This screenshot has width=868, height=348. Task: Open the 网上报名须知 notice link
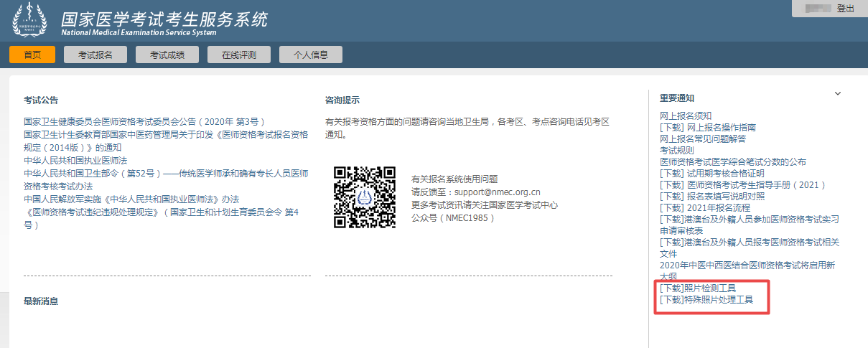[x=686, y=116]
